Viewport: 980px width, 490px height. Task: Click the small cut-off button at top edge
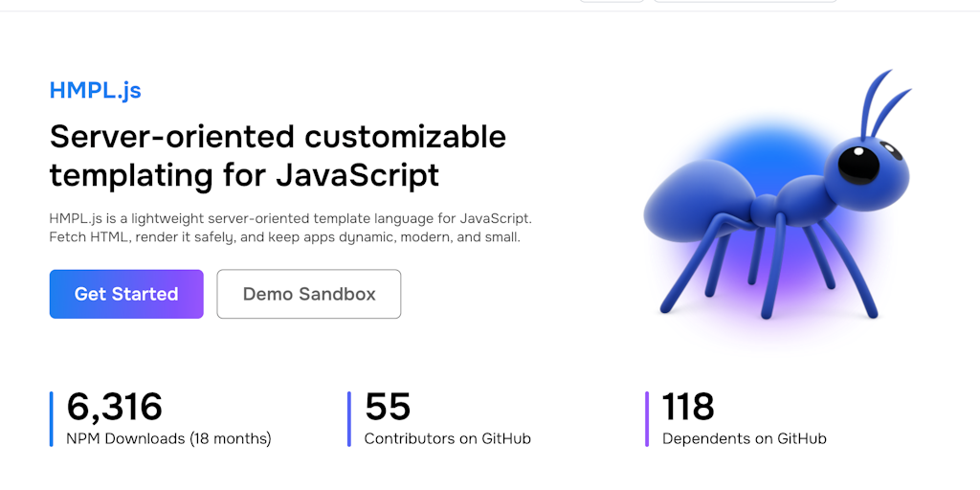(612, 1)
